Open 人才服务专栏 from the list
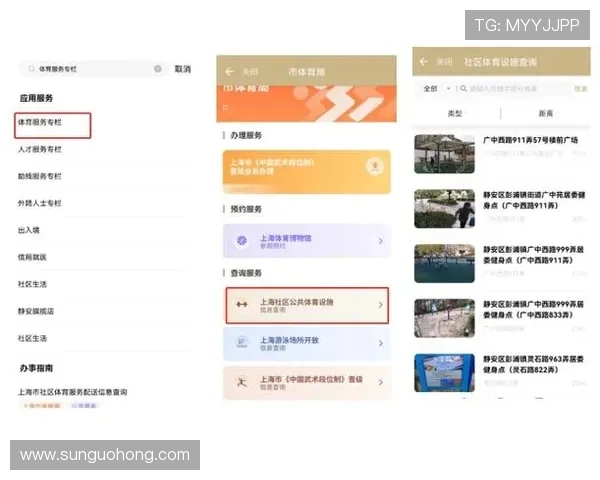Image resolution: width=600 pixels, height=480 pixels. point(40,149)
